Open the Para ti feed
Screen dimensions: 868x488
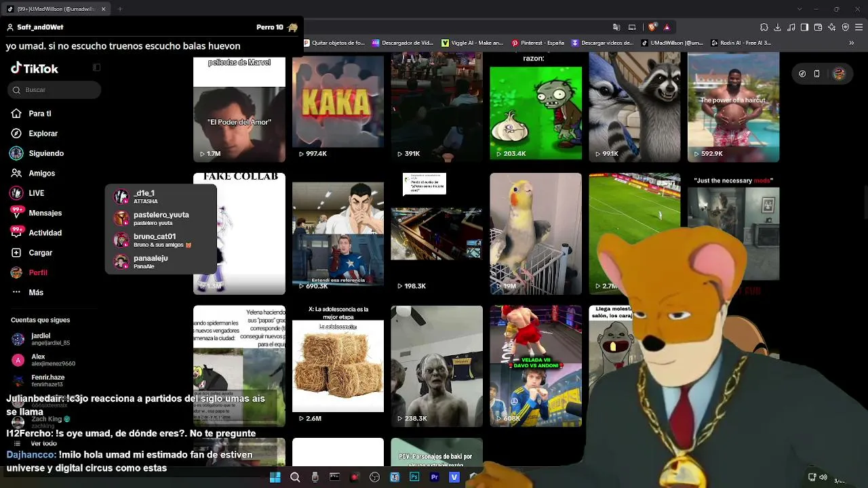tap(31, 114)
